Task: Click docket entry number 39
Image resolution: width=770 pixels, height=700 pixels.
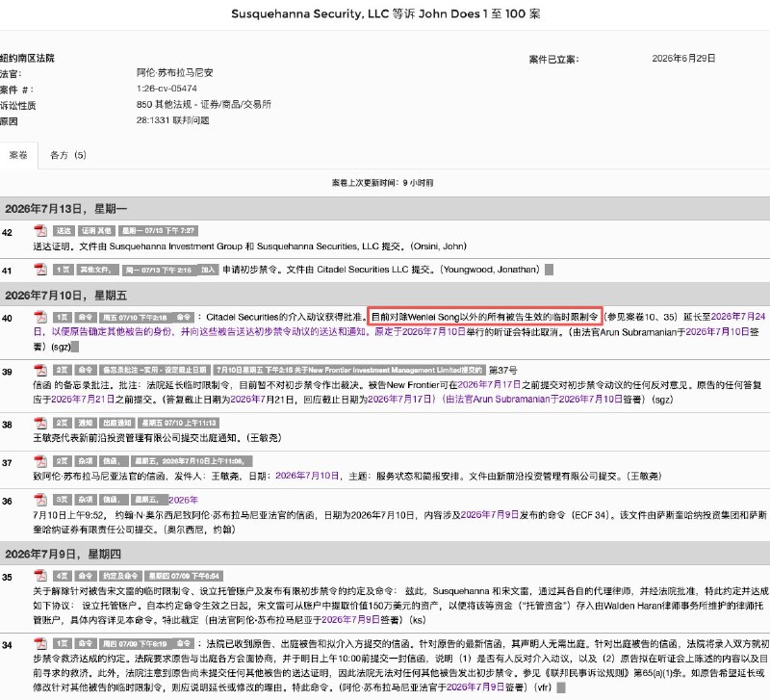Action: [7, 372]
